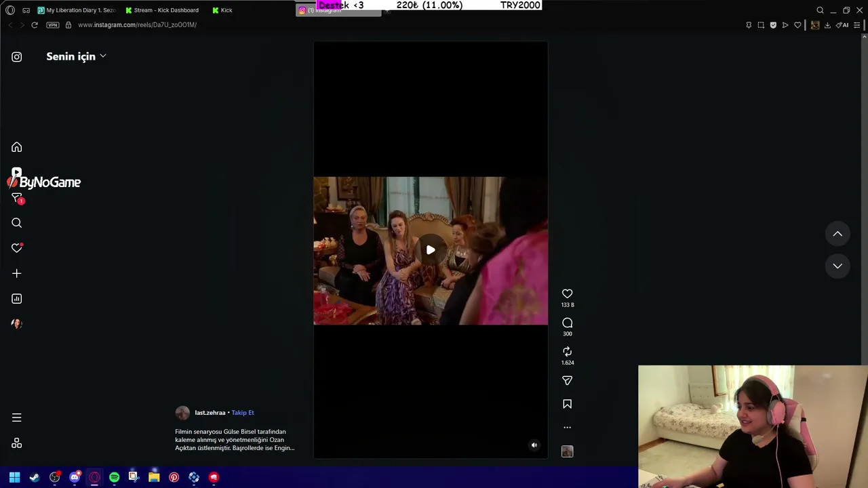Open the last.zehraa profile picture
Image resolution: width=868 pixels, height=488 pixels.
tap(182, 413)
